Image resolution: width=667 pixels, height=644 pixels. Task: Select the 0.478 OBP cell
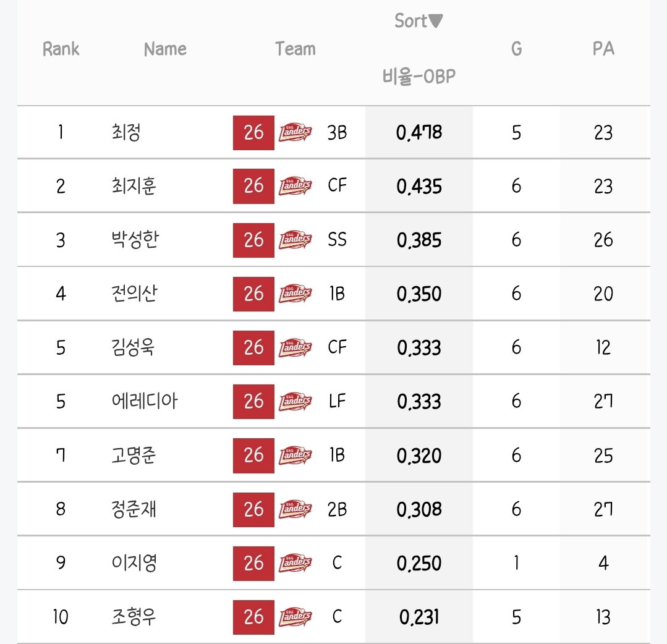(x=419, y=132)
